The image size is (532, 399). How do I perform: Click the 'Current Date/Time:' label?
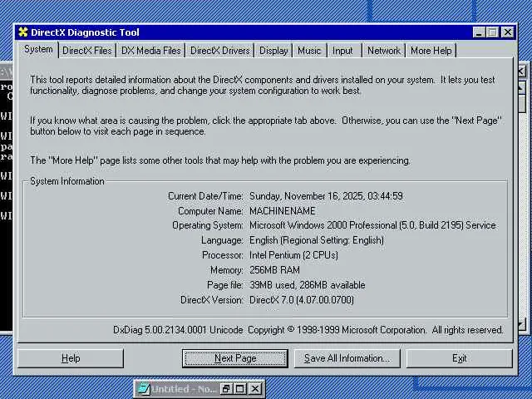tap(205, 196)
